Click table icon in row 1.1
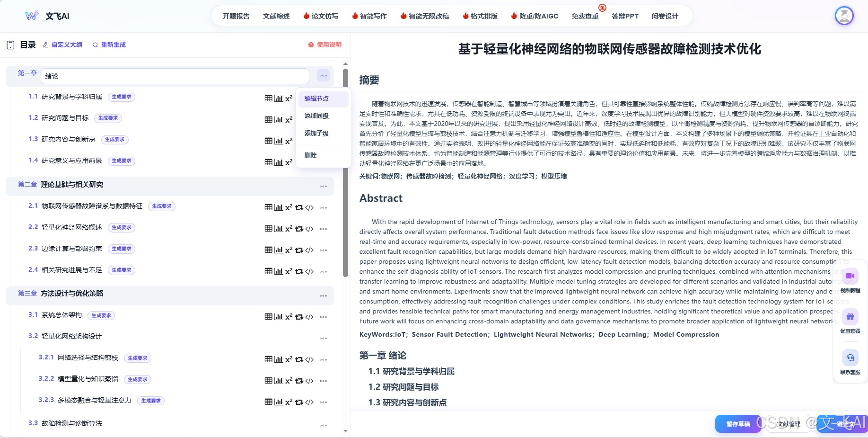Viewport: 868px width, 438px height. coord(269,98)
